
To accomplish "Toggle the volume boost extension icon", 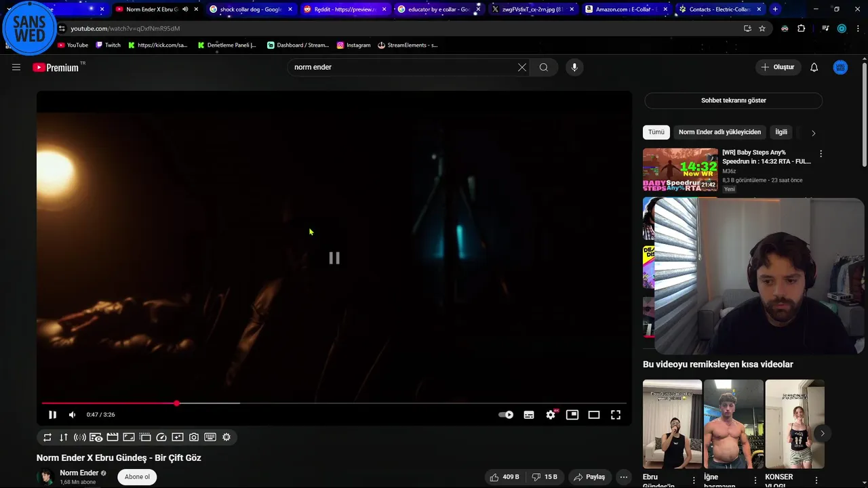I will click(x=80, y=437).
